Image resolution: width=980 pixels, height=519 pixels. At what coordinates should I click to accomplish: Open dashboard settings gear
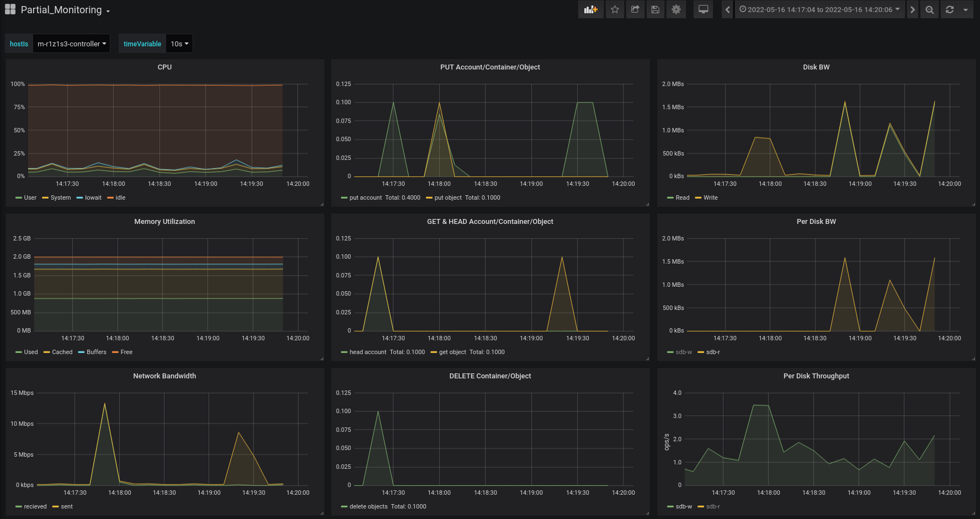pos(676,9)
